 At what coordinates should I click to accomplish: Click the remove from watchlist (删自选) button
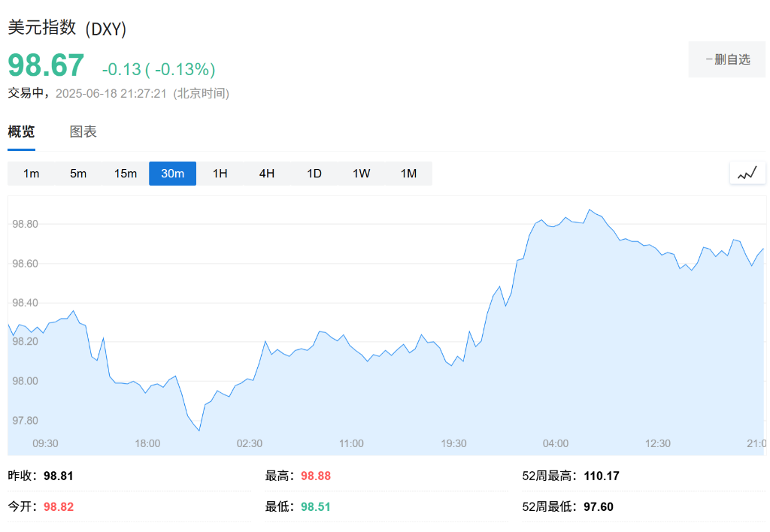[x=726, y=59]
